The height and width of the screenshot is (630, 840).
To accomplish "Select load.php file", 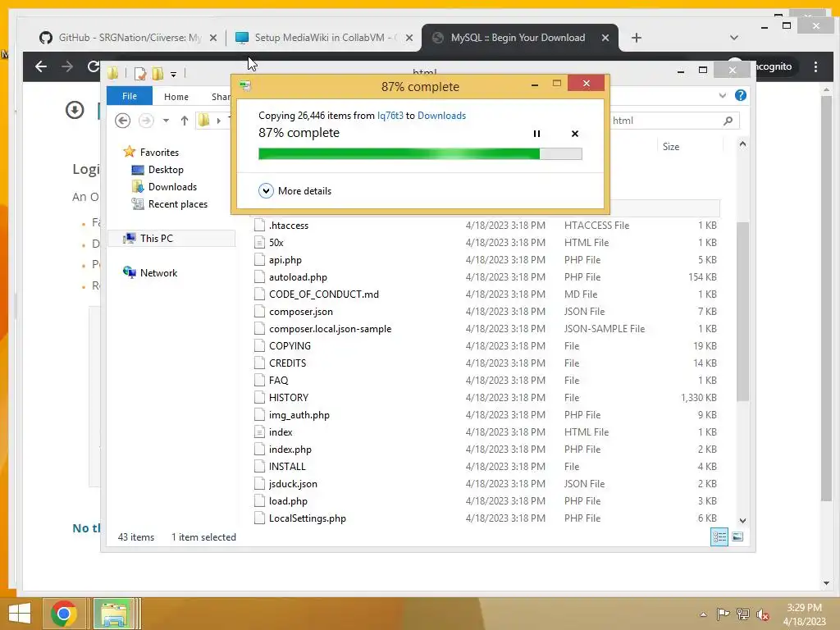I will (288, 501).
